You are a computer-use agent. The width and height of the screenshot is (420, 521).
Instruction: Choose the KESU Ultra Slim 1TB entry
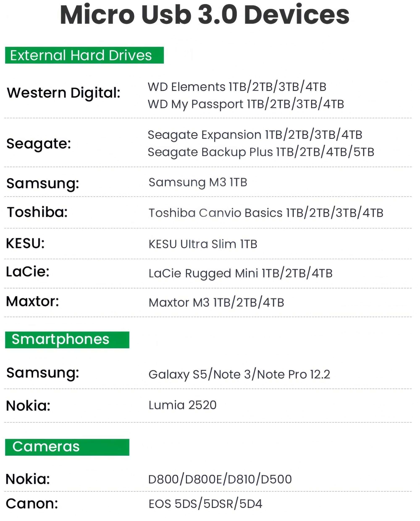(x=203, y=244)
